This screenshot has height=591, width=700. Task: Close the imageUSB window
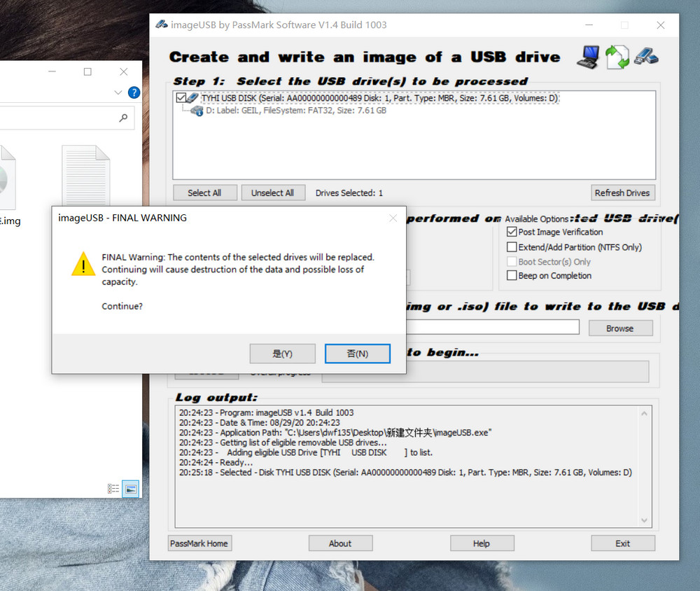coord(661,25)
